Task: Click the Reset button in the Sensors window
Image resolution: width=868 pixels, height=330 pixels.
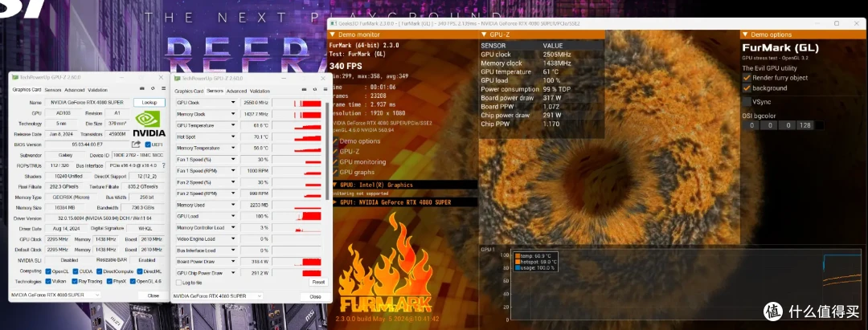Action: [318, 282]
